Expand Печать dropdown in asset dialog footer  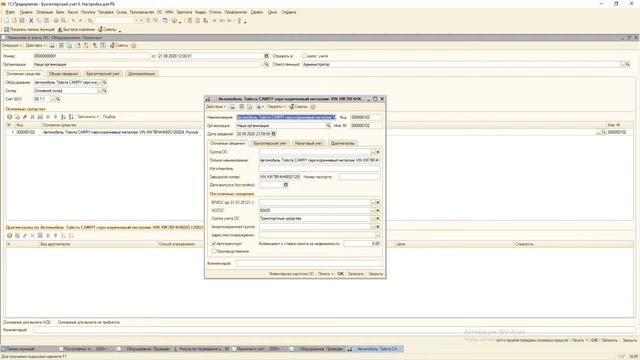(326, 274)
